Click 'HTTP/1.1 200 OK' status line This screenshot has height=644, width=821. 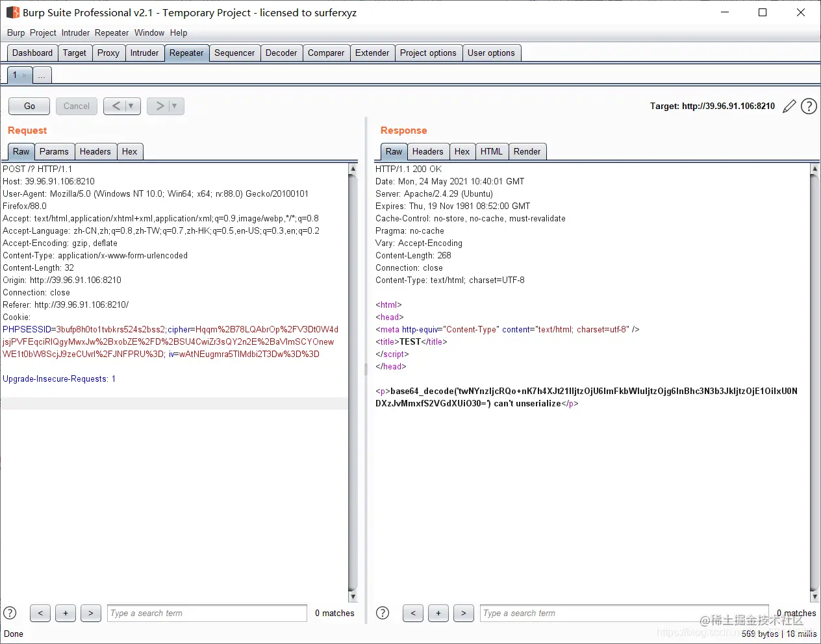click(x=409, y=169)
